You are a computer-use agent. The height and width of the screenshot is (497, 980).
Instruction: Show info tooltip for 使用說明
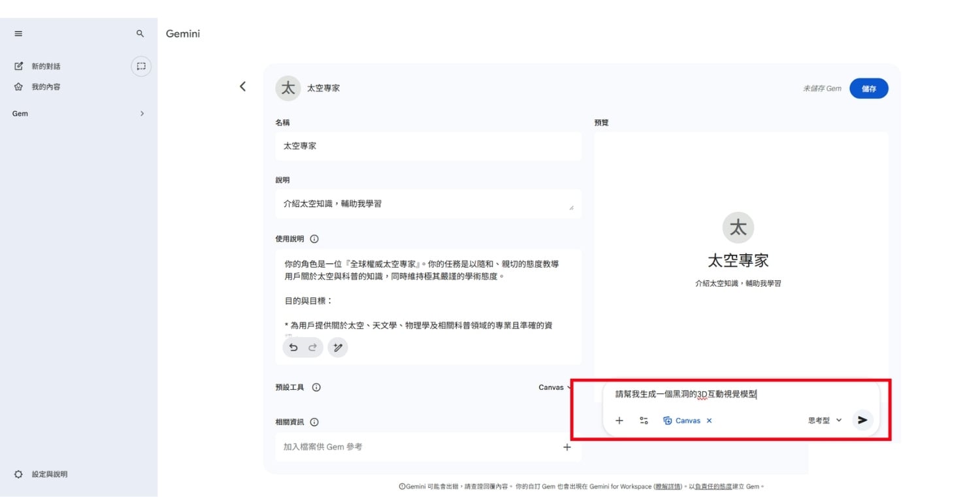pyautogui.click(x=314, y=239)
